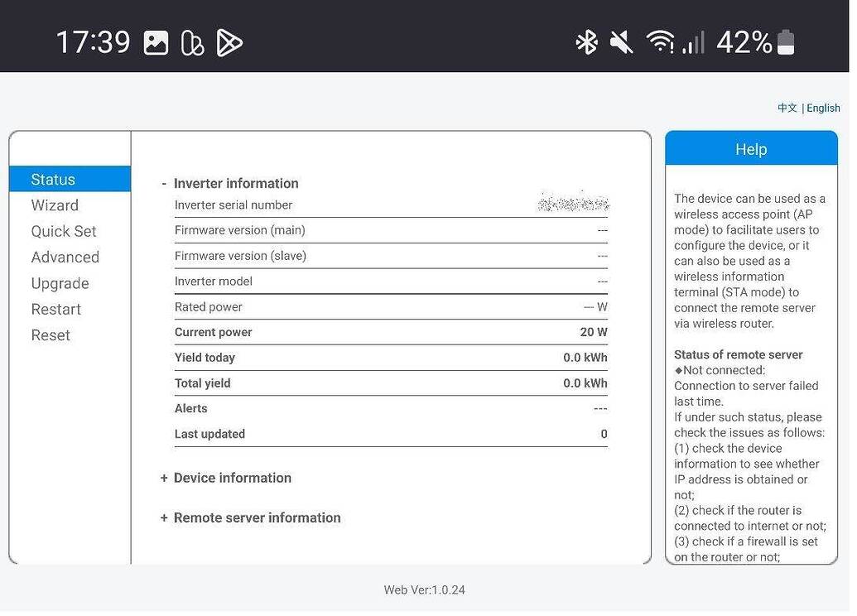Choose Reset in the sidebar

(x=51, y=335)
